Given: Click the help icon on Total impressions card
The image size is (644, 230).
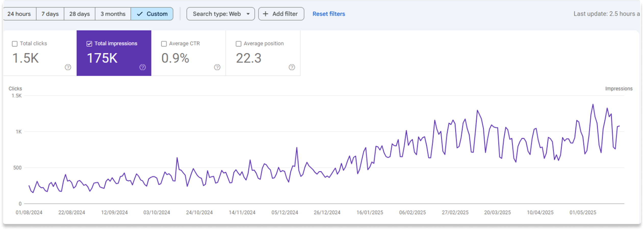Looking at the screenshot, I should 143,67.
